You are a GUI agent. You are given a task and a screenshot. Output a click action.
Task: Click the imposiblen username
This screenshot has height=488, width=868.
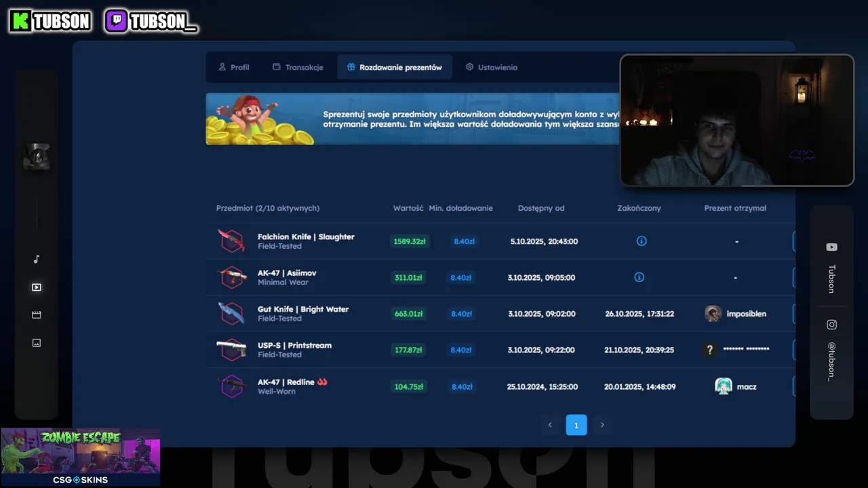pyautogui.click(x=746, y=314)
